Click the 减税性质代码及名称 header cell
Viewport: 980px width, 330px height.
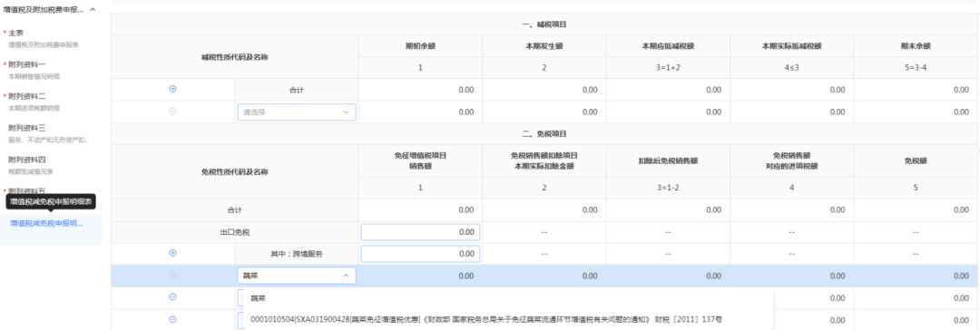tap(234, 57)
